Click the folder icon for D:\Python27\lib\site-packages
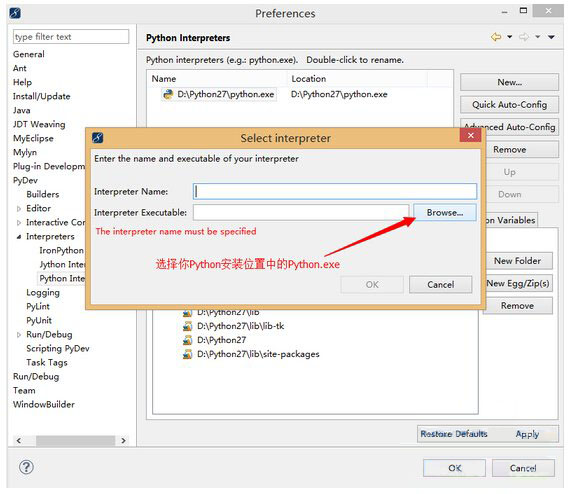This screenshot has height=494, width=568. coord(187,354)
